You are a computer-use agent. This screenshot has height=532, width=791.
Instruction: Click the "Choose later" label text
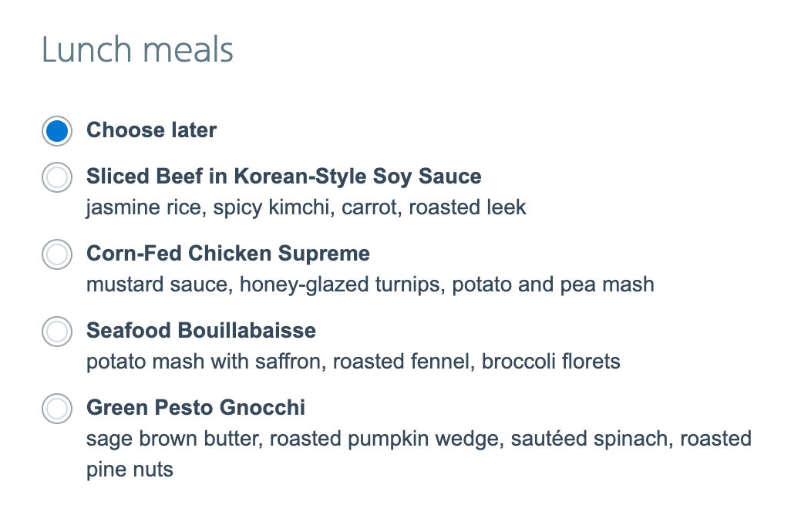[x=151, y=130]
